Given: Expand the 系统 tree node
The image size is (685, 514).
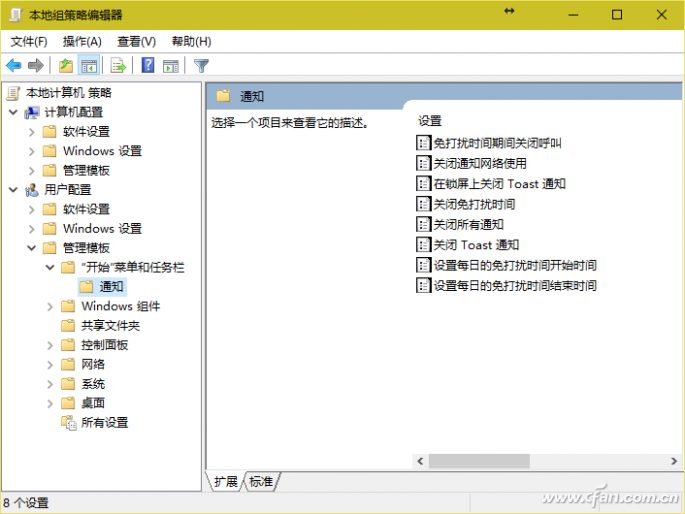Looking at the screenshot, I should click(x=50, y=384).
